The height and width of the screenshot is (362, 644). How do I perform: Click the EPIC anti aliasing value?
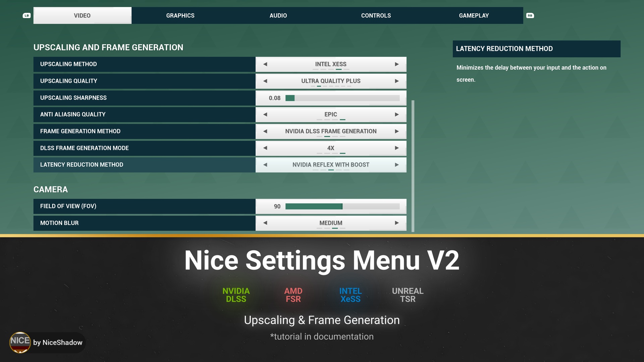(x=331, y=114)
